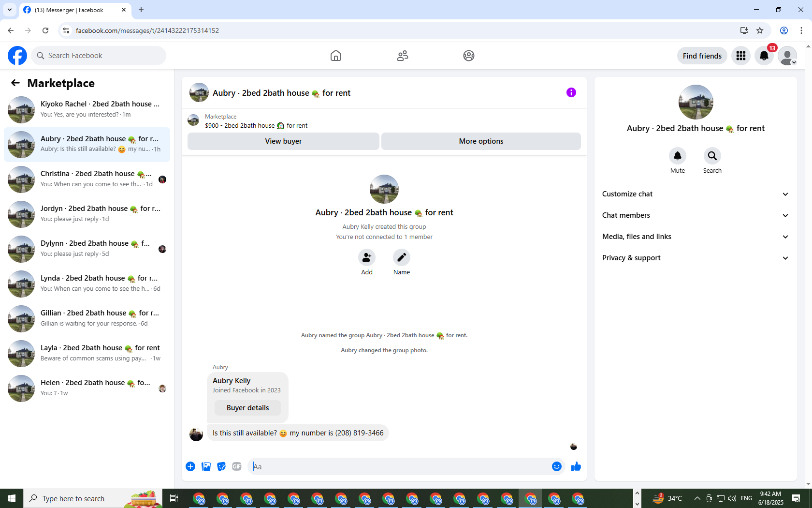This screenshot has width=812, height=508.
Task: Click the Name pencil edit icon
Action: point(402,257)
